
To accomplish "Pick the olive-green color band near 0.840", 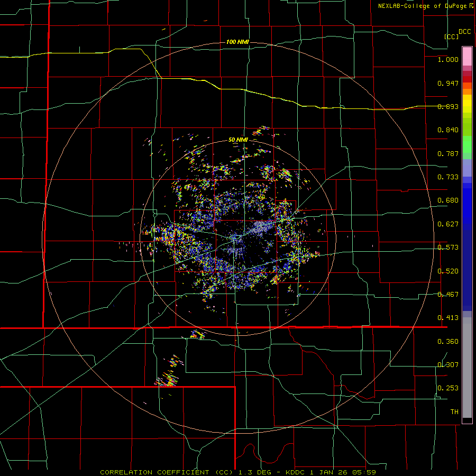I will tap(467, 127).
